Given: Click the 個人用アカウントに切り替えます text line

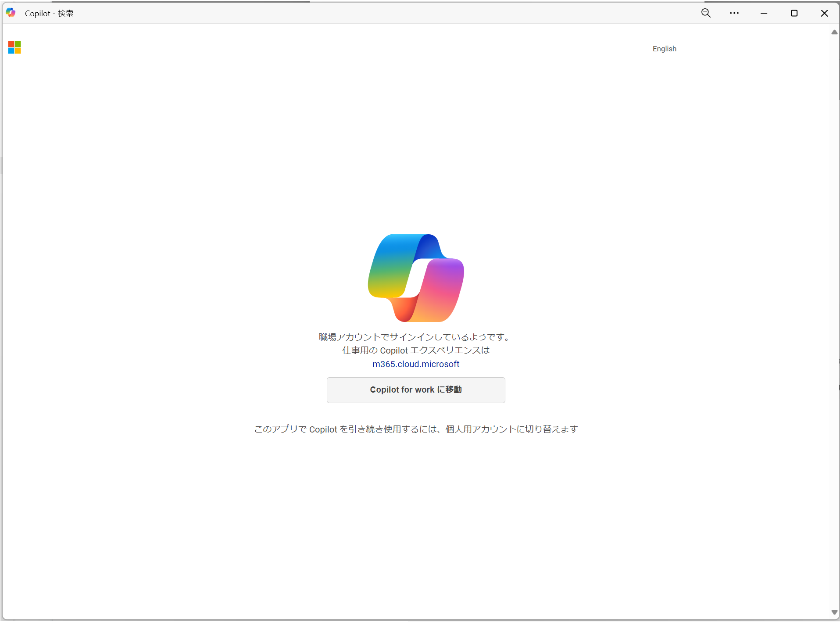Looking at the screenshot, I should coord(415,429).
